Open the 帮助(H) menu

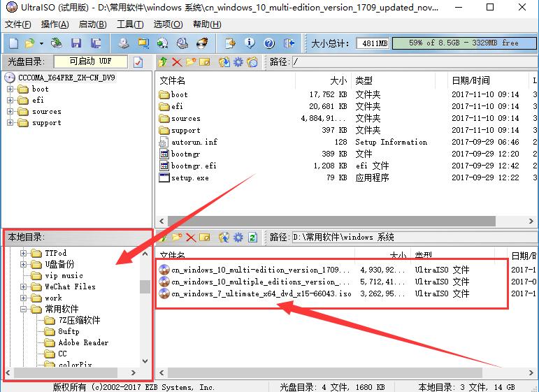207,24
